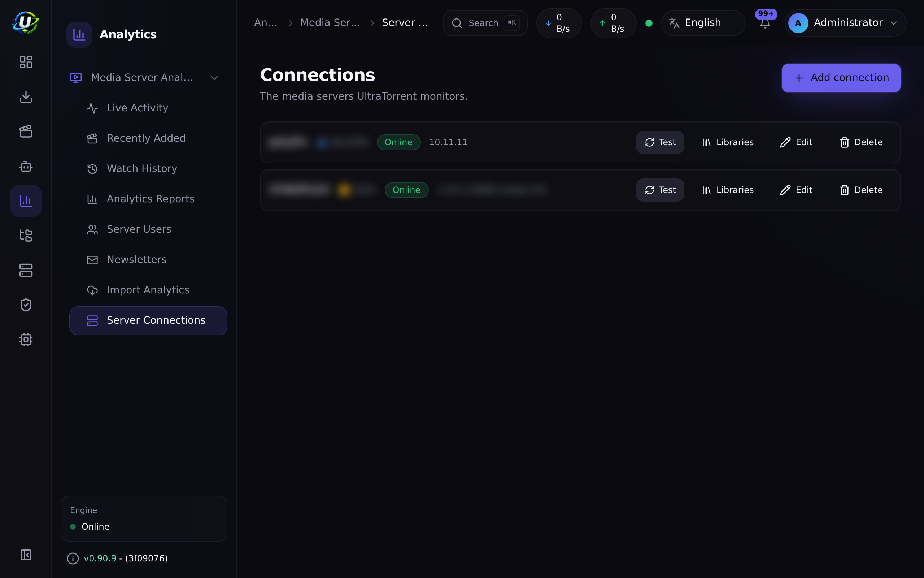The image size is (924, 578).
Task: Test the 10.11.11 connection
Action: tap(660, 142)
